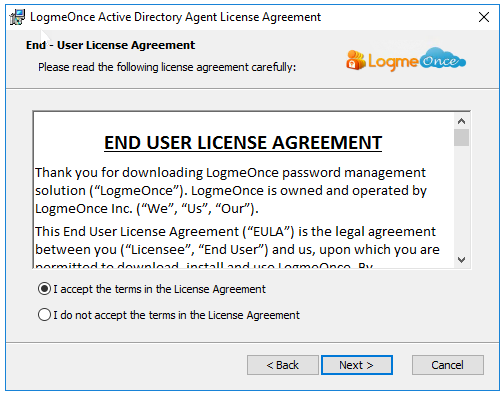This screenshot has width=503, height=395.
Task: Click the blue cloud "Once" logo
Action: [x=442, y=59]
